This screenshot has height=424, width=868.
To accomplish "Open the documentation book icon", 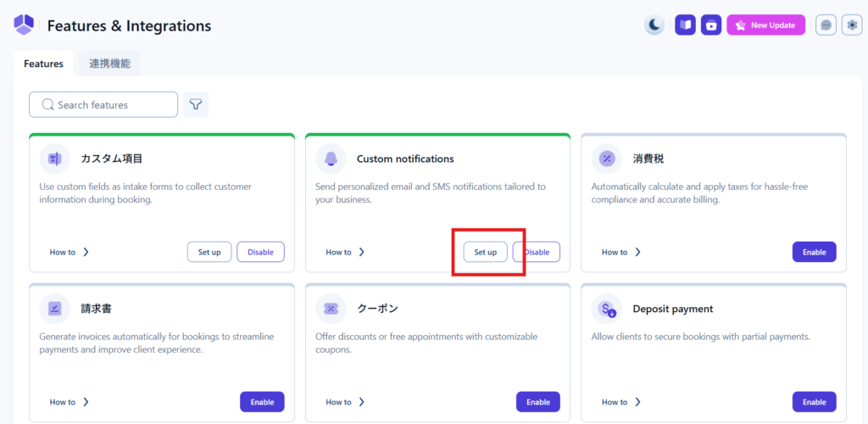I will pos(685,25).
